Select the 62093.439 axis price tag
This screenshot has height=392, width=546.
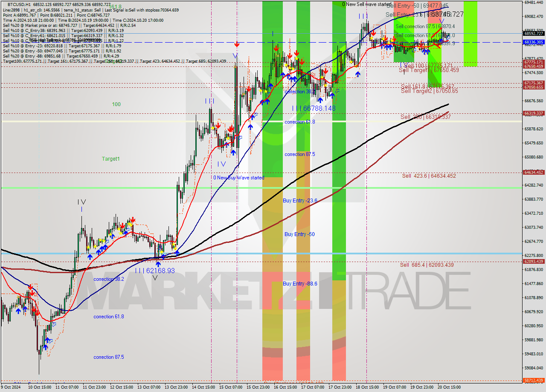pos(534,262)
